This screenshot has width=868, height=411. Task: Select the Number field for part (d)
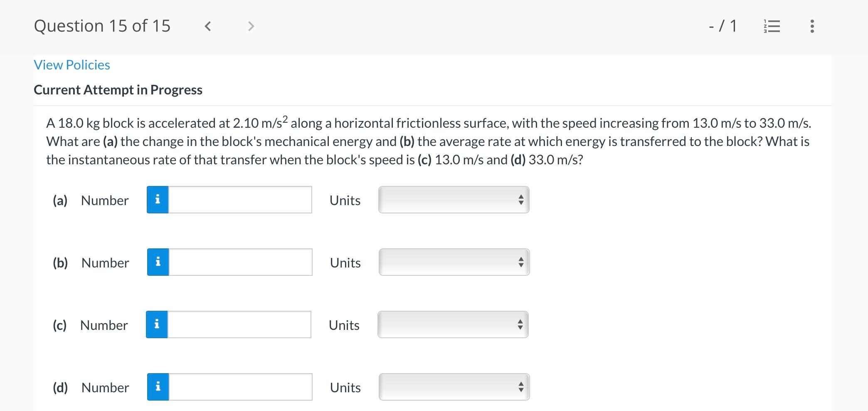(240, 386)
